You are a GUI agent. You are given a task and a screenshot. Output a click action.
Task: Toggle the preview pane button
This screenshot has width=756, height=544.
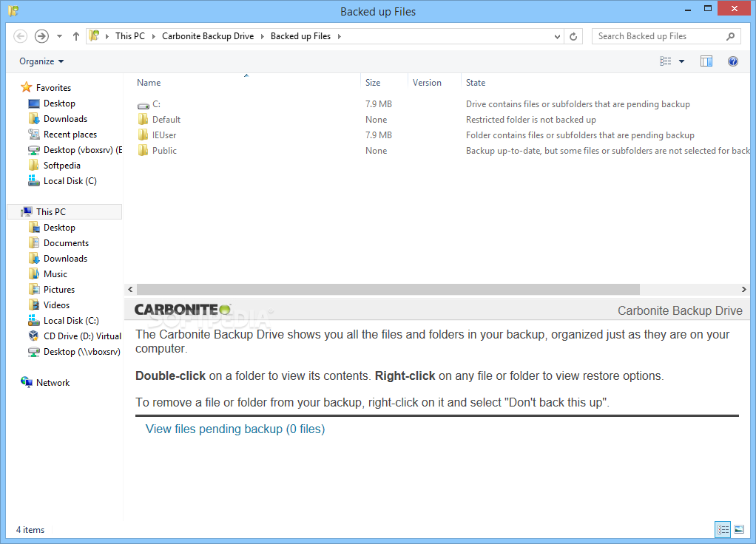click(x=706, y=61)
